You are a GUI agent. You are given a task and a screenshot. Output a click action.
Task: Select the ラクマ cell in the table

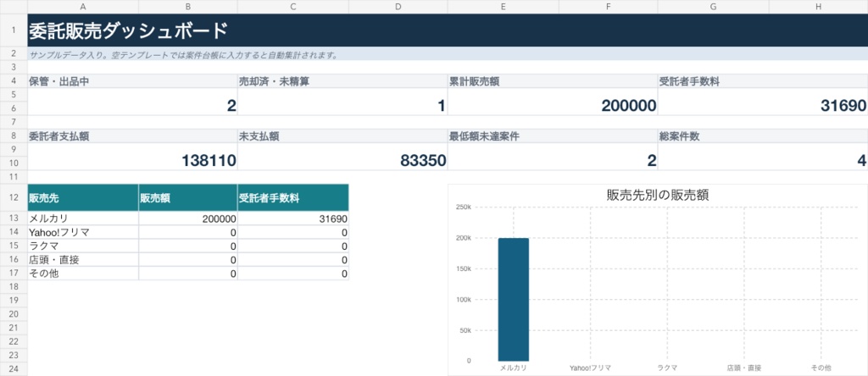click(x=83, y=246)
